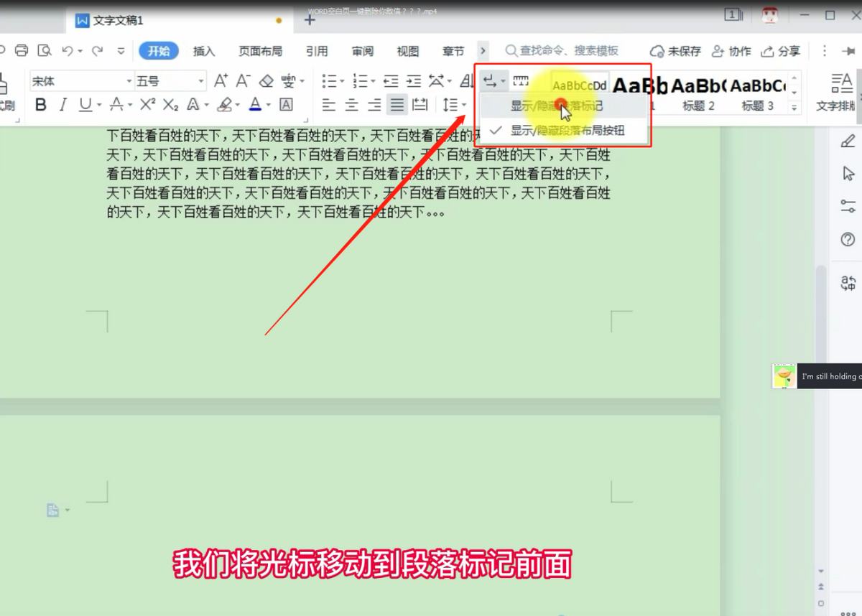Screen dimensions: 862x616
Task: Switch to 开始 ribbon tab
Action: click(159, 50)
